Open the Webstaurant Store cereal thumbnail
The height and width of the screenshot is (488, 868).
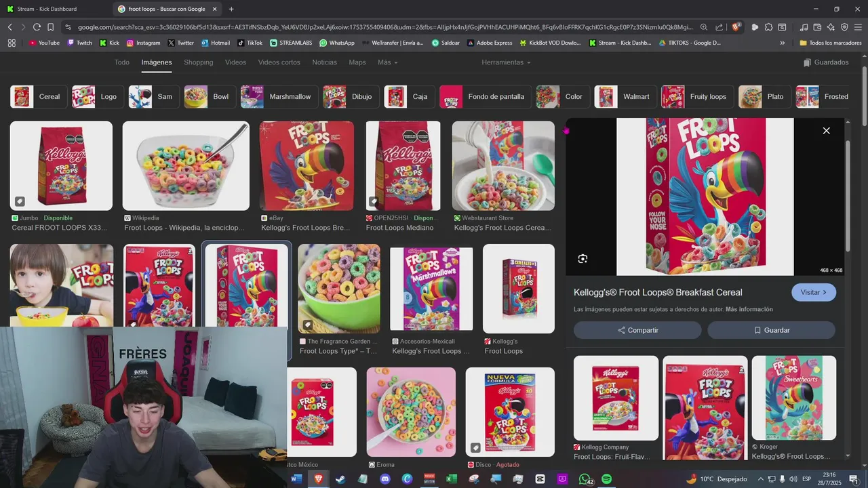tap(503, 166)
